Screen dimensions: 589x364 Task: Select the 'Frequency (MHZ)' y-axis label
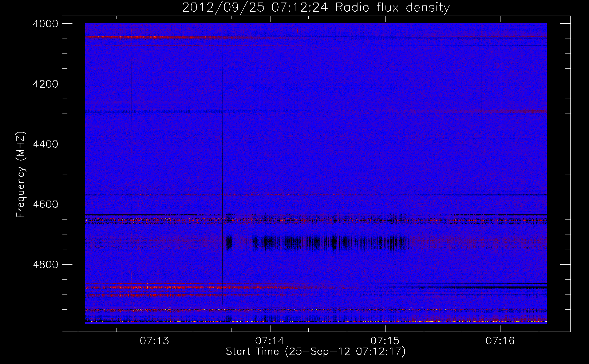coord(21,175)
